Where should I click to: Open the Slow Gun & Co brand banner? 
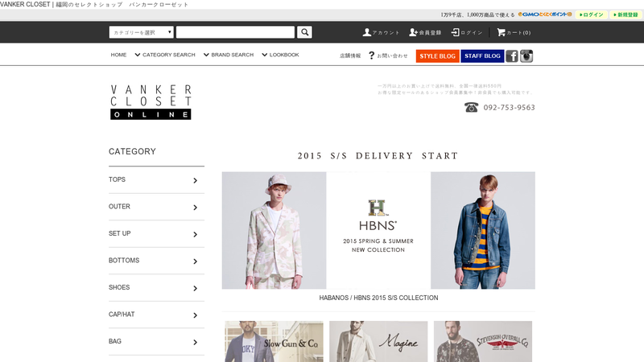274,341
